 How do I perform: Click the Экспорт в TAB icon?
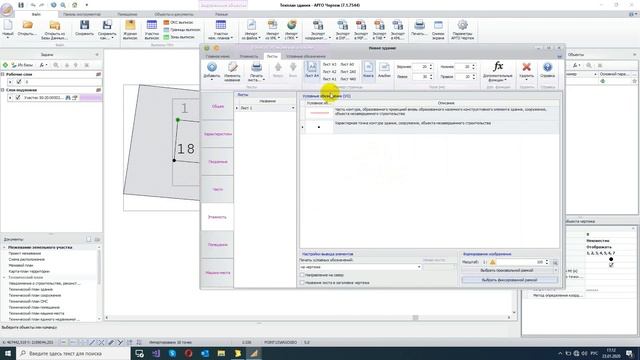click(x=379, y=25)
